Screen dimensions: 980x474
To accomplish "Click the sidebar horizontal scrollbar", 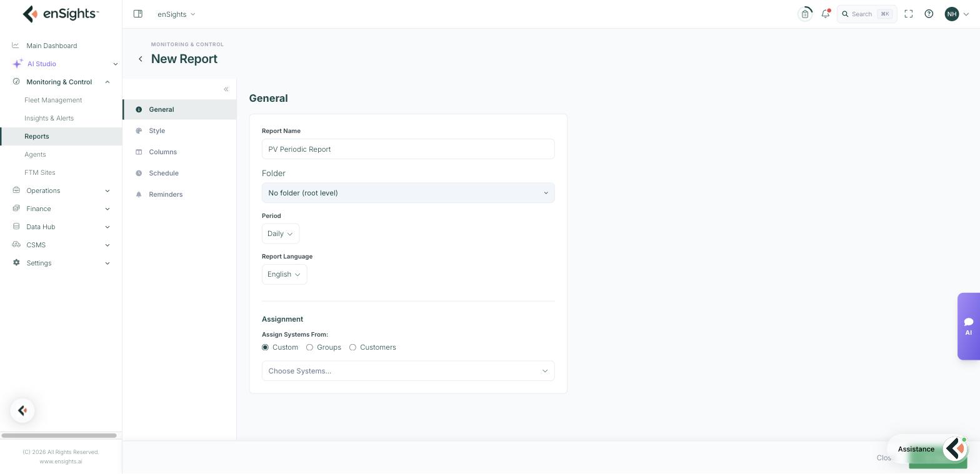I will (59, 435).
